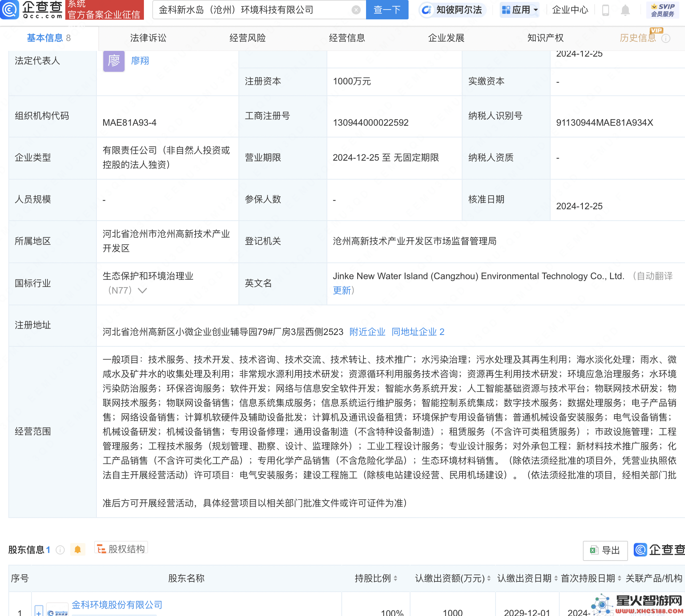Viewport: 685px width, 616px height.
Task: Open 同地址企业 2 link
Action: point(418,332)
